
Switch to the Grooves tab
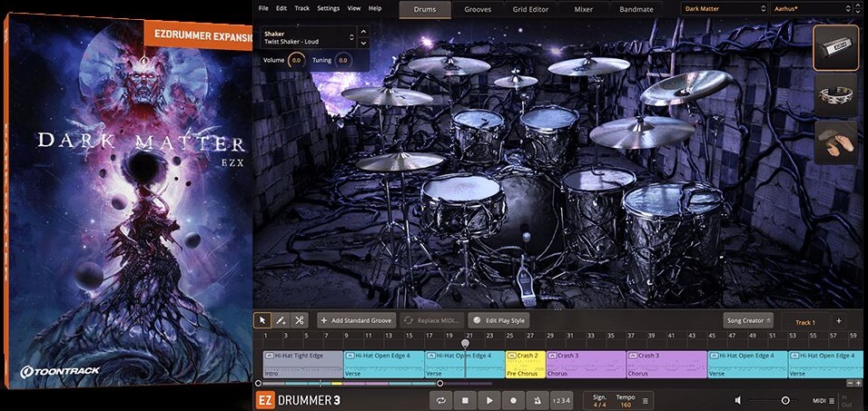click(478, 9)
